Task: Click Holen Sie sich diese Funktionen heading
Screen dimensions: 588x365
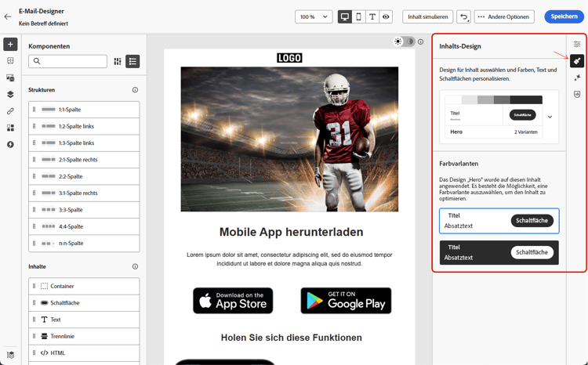Action: [x=292, y=338]
